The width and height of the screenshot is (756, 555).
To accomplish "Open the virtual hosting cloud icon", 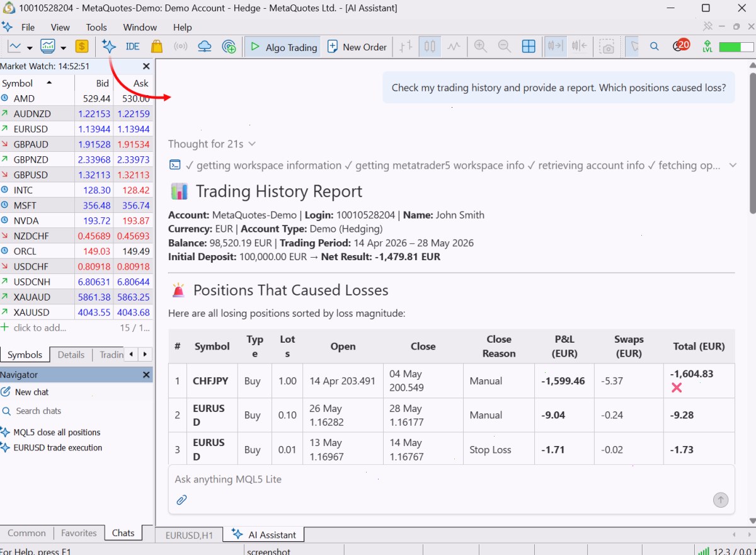I will tap(205, 47).
